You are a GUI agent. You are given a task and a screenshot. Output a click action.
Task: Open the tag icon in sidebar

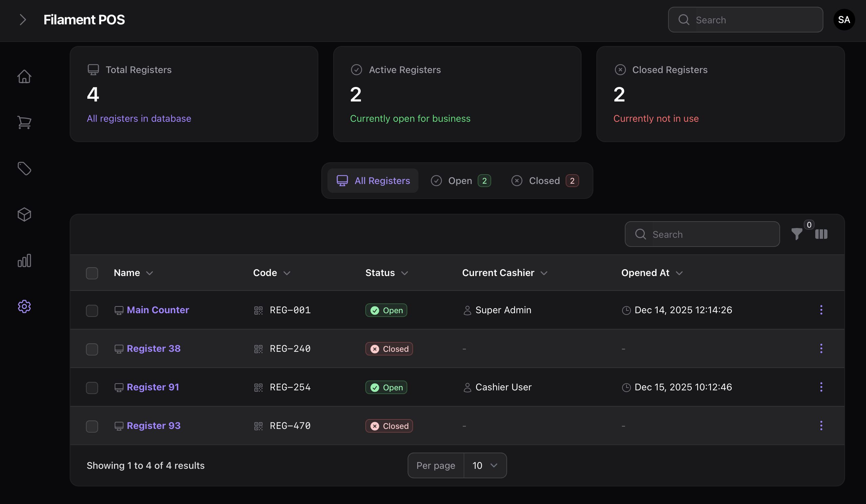coord(24,168)
